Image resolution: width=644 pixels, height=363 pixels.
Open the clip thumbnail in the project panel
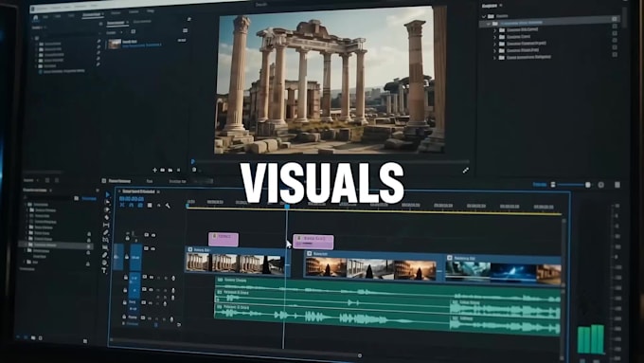click(115, 44)
